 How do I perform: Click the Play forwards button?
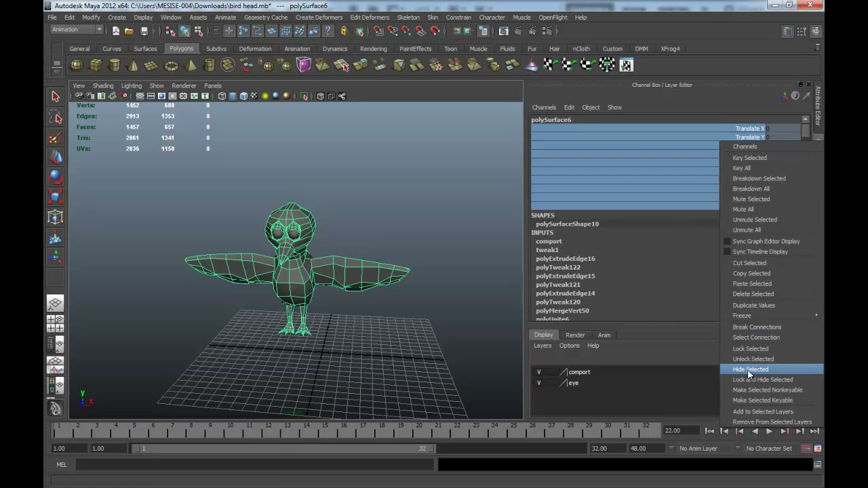click(769, 431)
